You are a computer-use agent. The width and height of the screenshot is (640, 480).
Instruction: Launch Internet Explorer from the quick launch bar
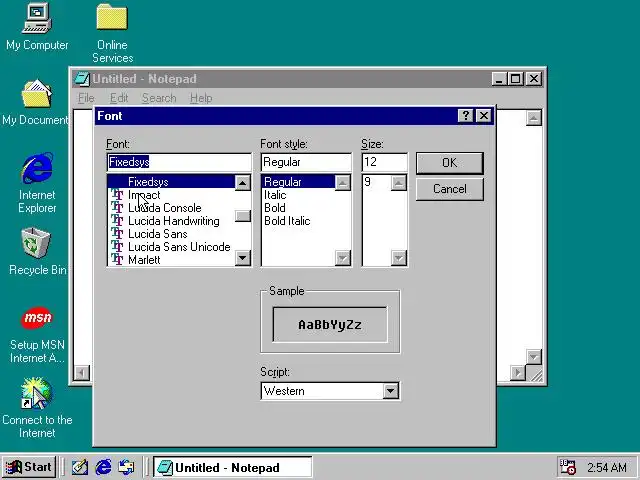(103, 467)
